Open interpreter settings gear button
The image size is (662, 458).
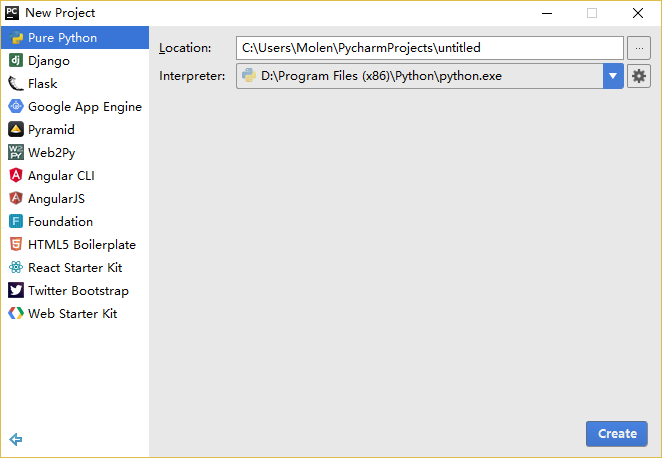click(639, 76)
